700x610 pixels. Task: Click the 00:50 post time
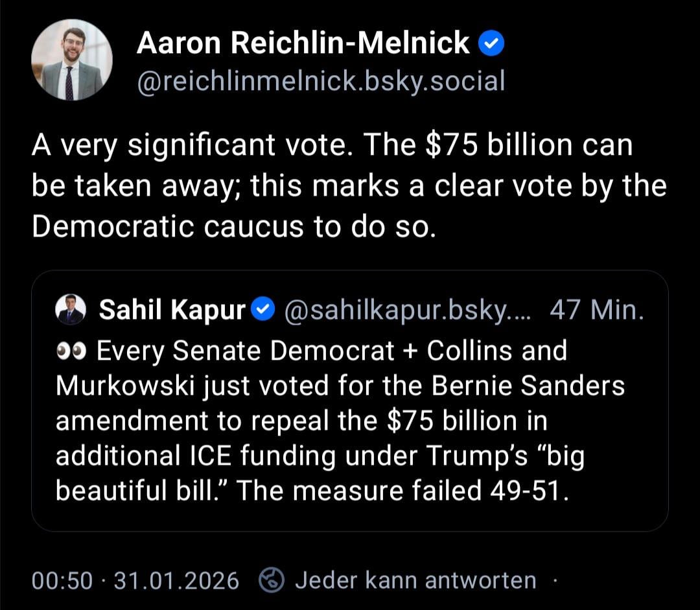click(x=62, y=580)
